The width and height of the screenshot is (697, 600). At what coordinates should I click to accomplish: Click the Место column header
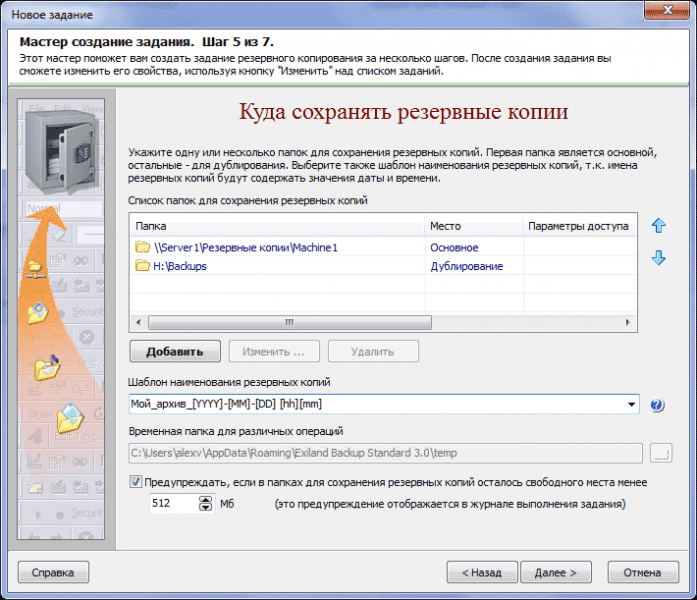(474, 226)
